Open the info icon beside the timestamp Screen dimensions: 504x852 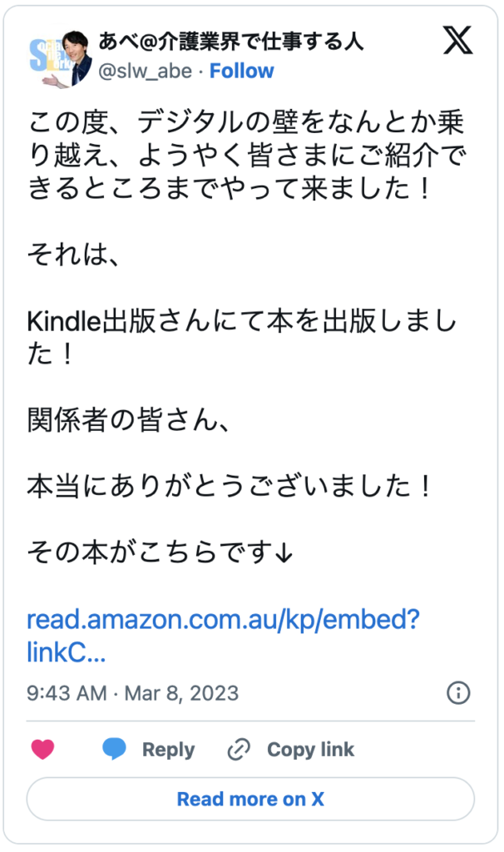pos(458,692)
